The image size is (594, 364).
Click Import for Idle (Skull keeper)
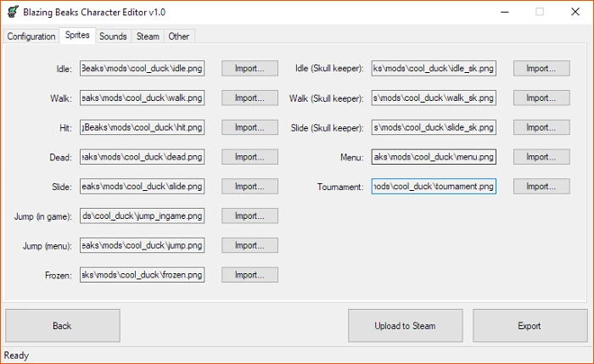coord(541,69)
